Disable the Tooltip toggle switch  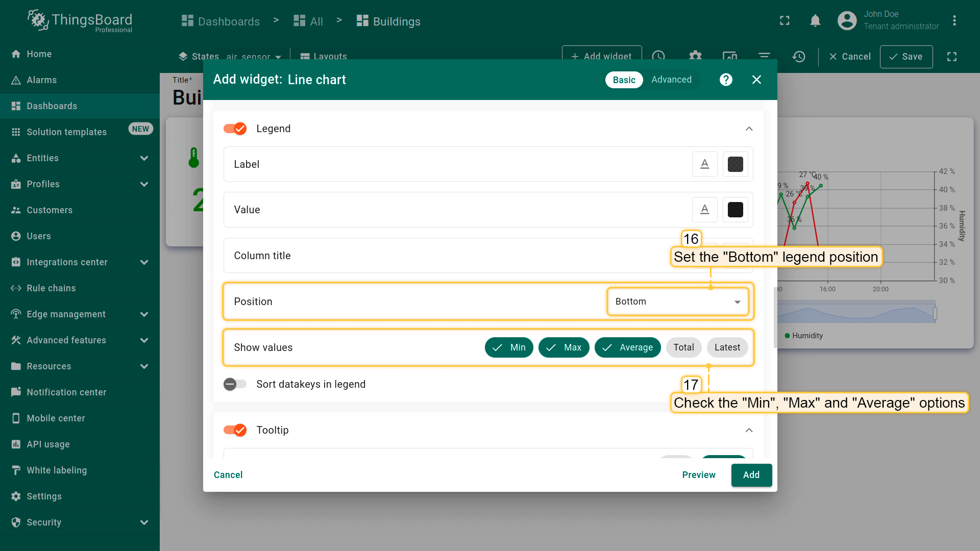(x=235, y=430)
